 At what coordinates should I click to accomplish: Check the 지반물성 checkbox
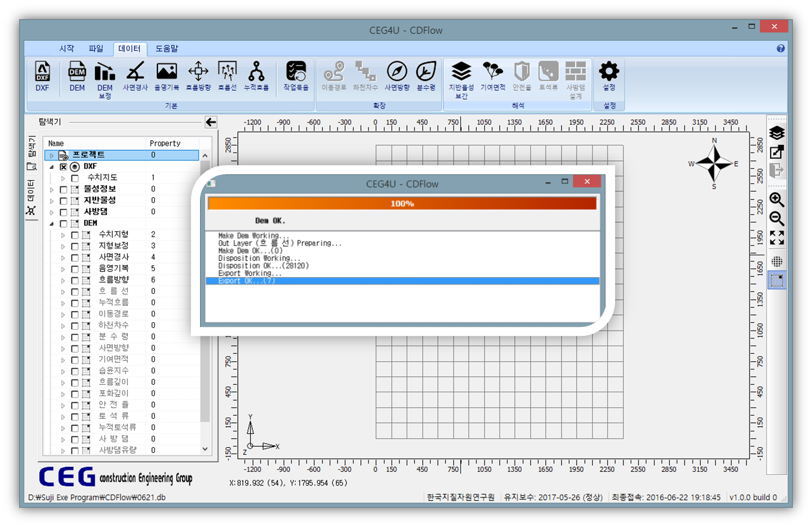point(64,200)
